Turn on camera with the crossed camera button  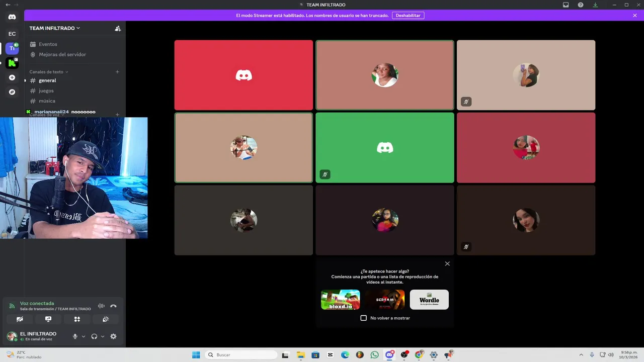[x=20, y=319]
